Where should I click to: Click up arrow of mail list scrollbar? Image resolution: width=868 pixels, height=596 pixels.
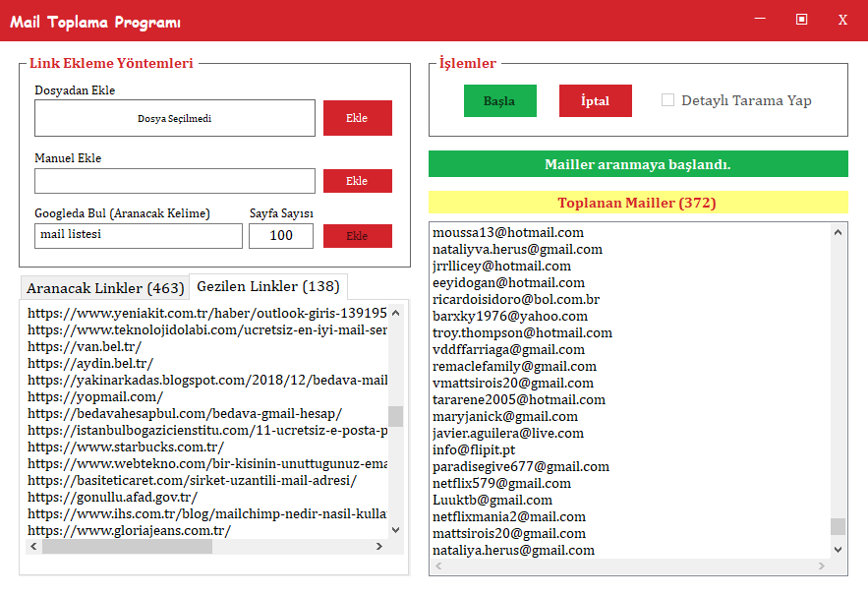tap(838, 232)
